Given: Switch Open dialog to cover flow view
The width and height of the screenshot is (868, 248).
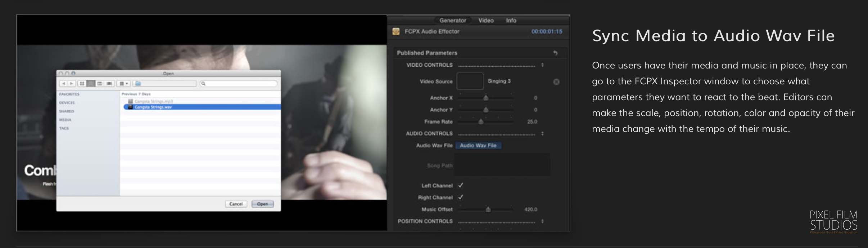Looking at the screenshot, I should tap(109, 84).
